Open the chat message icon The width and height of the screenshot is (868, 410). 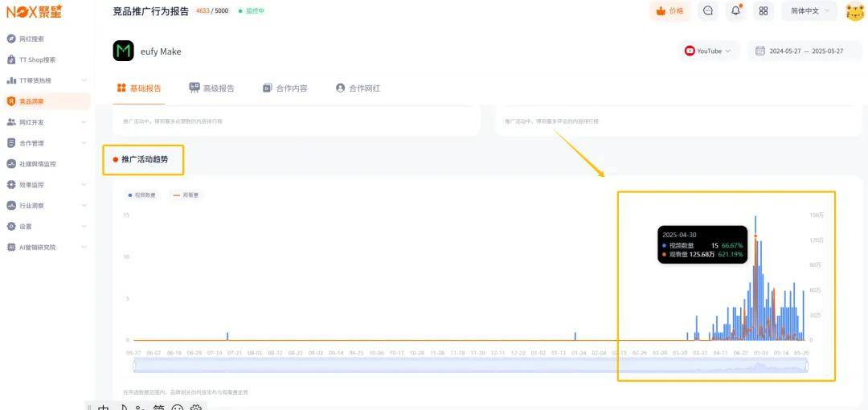click(708, 10)
